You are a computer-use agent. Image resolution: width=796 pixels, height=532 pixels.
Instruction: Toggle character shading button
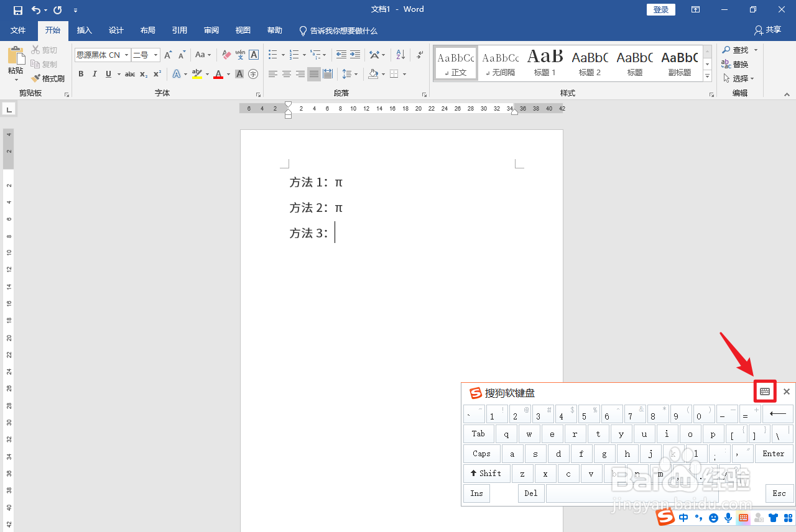[239, 74]
